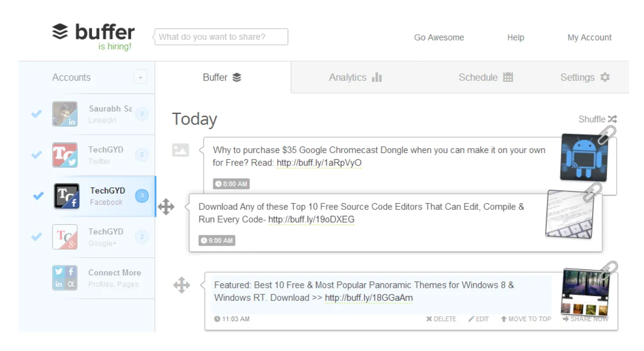Open panoramic themes attached image

click(x=585, y=292)
